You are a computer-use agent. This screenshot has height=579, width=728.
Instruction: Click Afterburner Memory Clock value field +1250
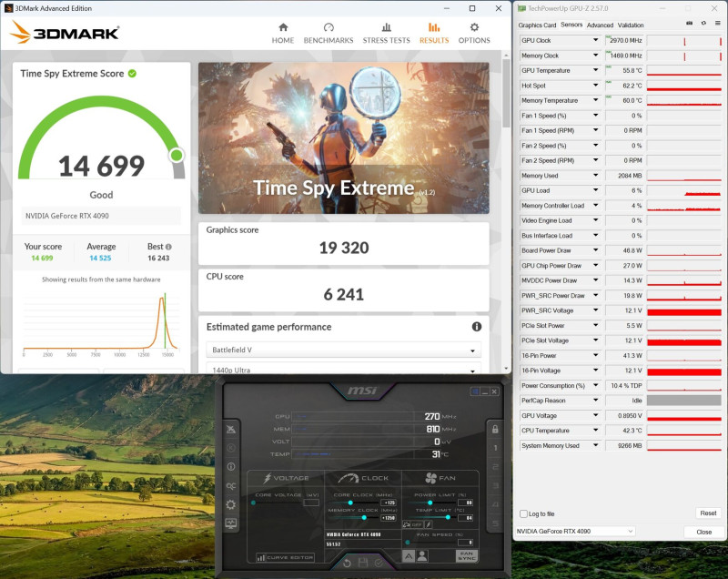[389, 518]
